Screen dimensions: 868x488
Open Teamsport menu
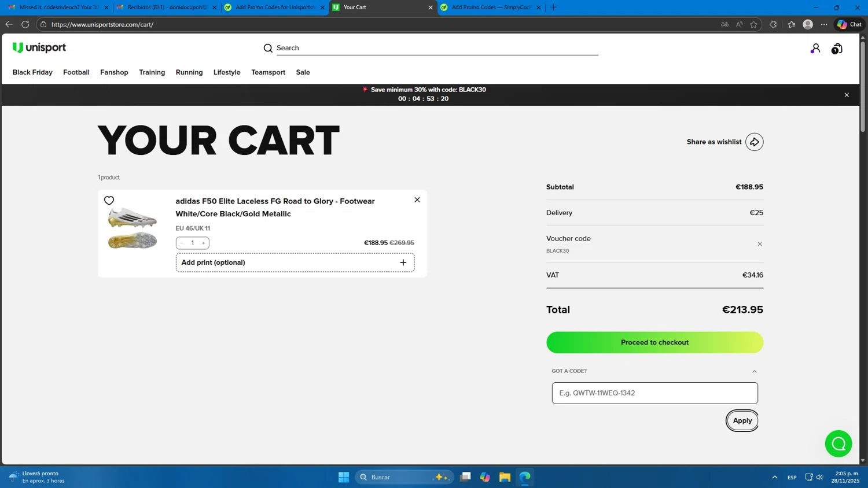[x=269, y=72]
